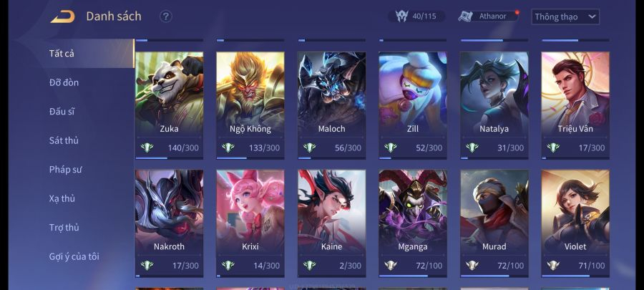The height and width of the screenshot is (290, 644).
Task: Open the Athanor scroll icon
Action: [467, 16]
